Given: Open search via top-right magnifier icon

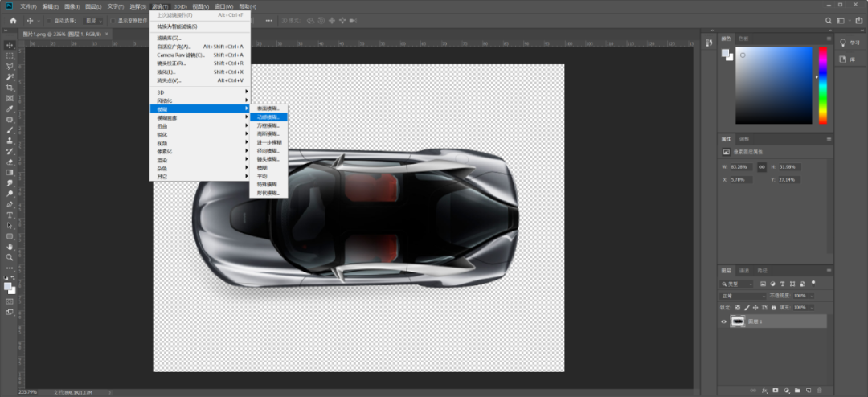Looking at the screenshot, I should [829, 20].
